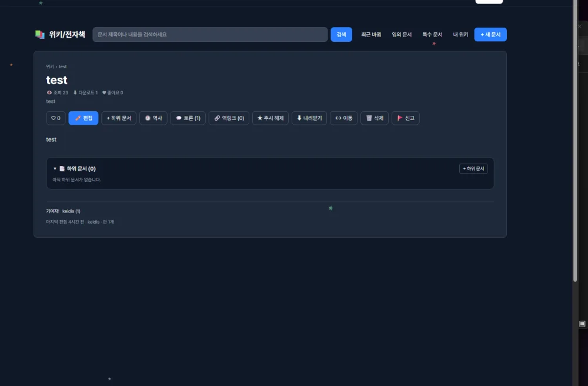Report the page with the 신고 flag button

pos(406,118)
